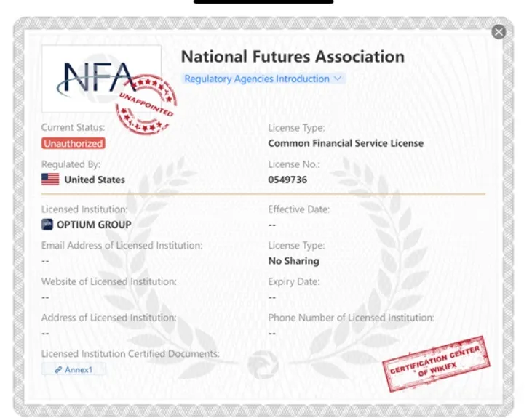Image resolution: width=532 pixels, height=418 pixels.
Task: Click the chevron next to Regulatory Agencies Introduction
Action: 338,79
